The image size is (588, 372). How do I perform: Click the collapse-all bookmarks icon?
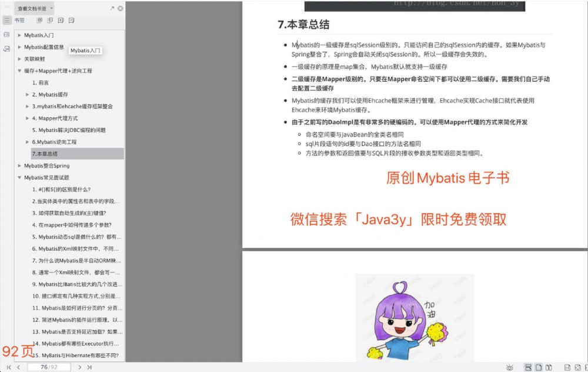51,20
